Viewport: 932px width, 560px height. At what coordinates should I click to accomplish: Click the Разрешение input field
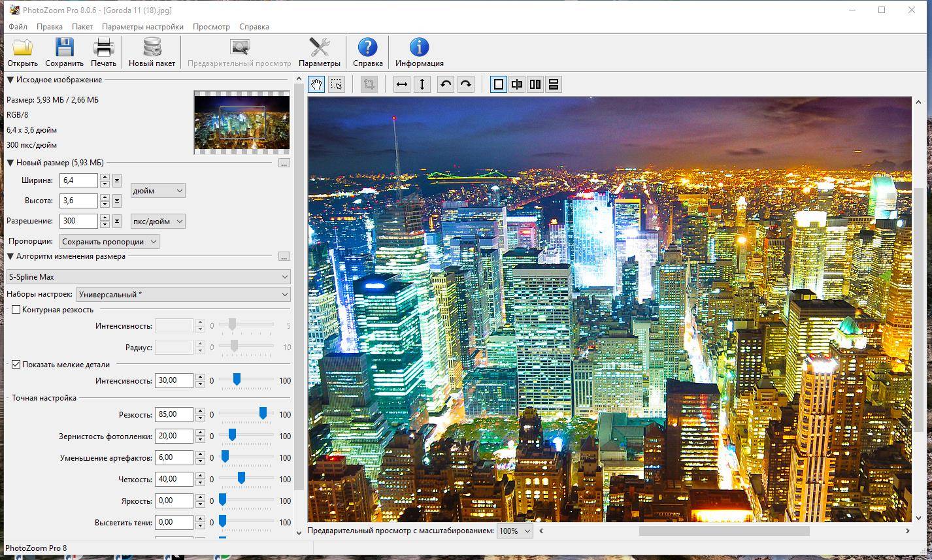tap(78, 221)
